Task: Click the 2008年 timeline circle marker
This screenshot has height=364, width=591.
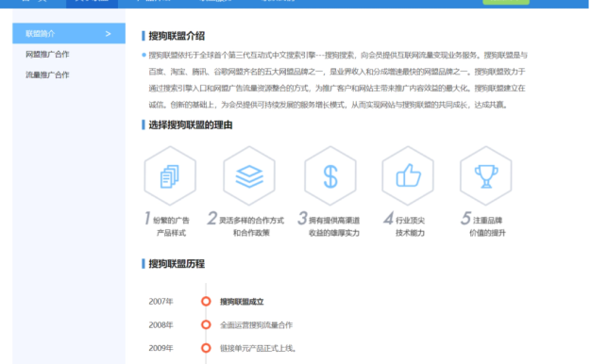Action: tap(206, 324)
